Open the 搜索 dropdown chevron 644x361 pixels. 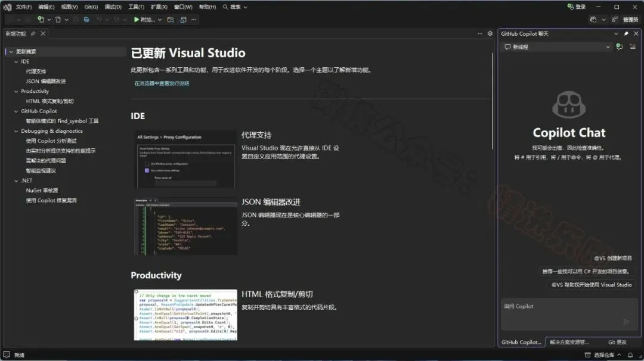(x=245, y=7)
